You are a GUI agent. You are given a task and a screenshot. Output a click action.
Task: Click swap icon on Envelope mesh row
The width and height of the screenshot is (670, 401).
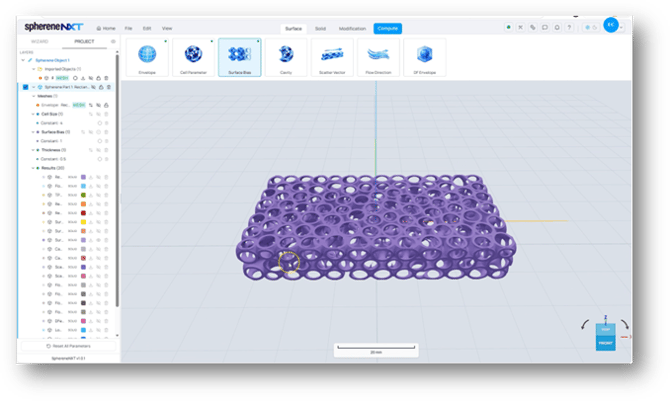91,105
